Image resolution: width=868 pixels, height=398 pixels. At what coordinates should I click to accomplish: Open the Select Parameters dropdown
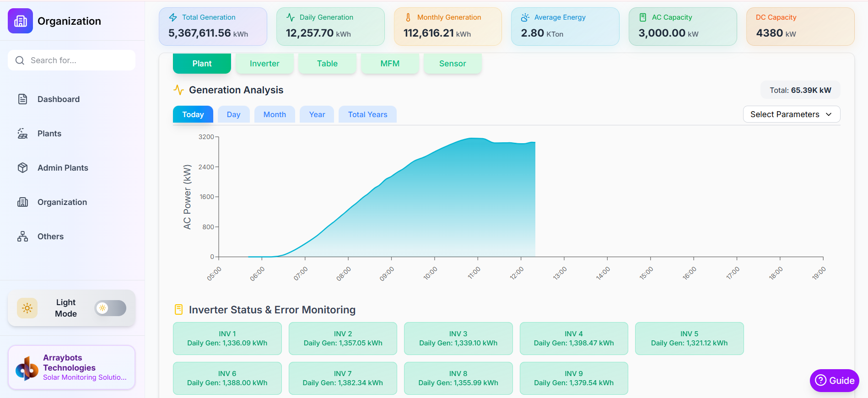791,114
